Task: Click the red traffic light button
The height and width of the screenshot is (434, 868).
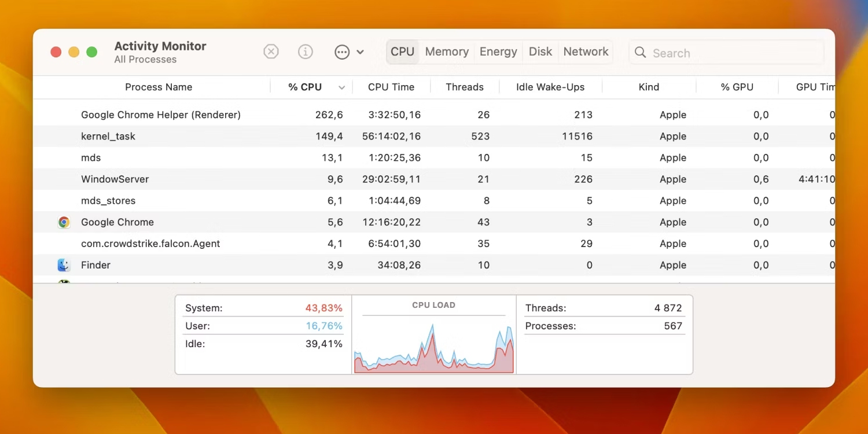Action: [56, 52]
